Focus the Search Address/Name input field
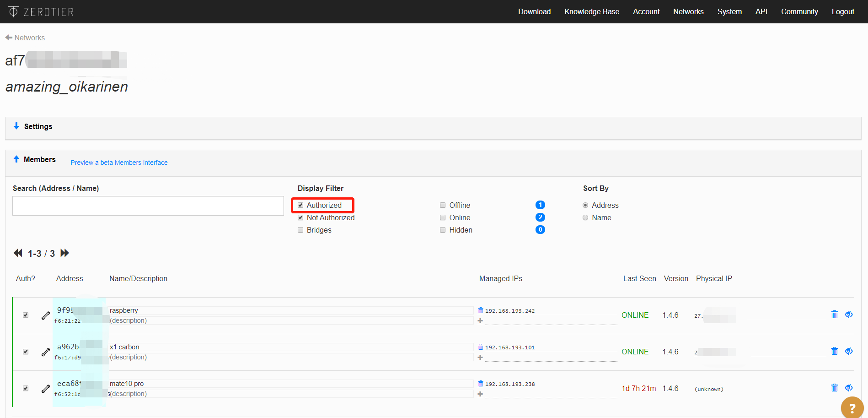The width and height of the screenshot is (868, 418). [x=148, y=206]
